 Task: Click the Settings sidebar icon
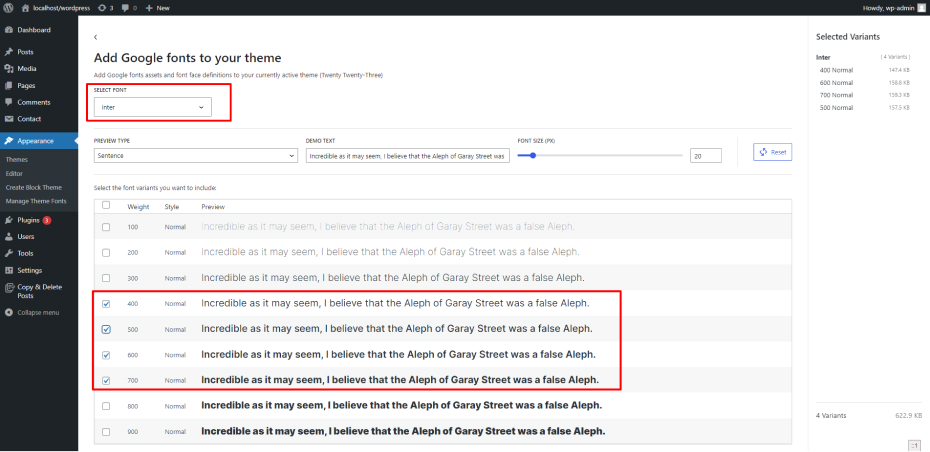(9, 270)
